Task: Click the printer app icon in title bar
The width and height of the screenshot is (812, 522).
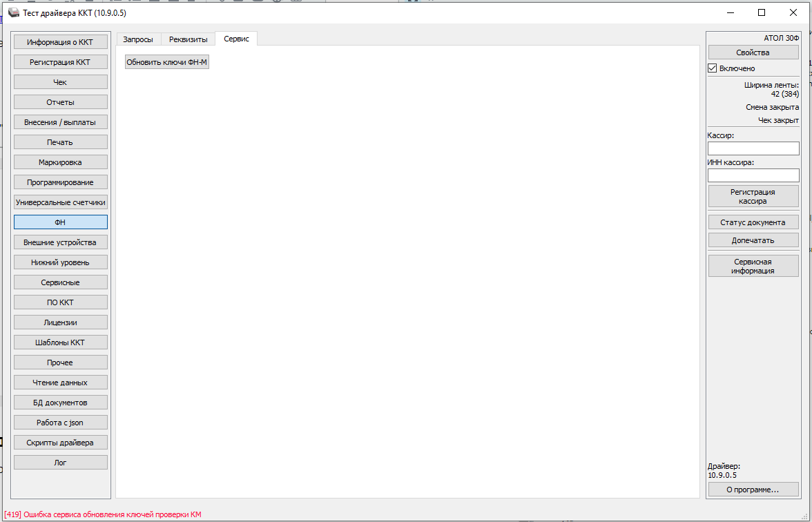Action: pyautogui.click(x=14, y=12)
